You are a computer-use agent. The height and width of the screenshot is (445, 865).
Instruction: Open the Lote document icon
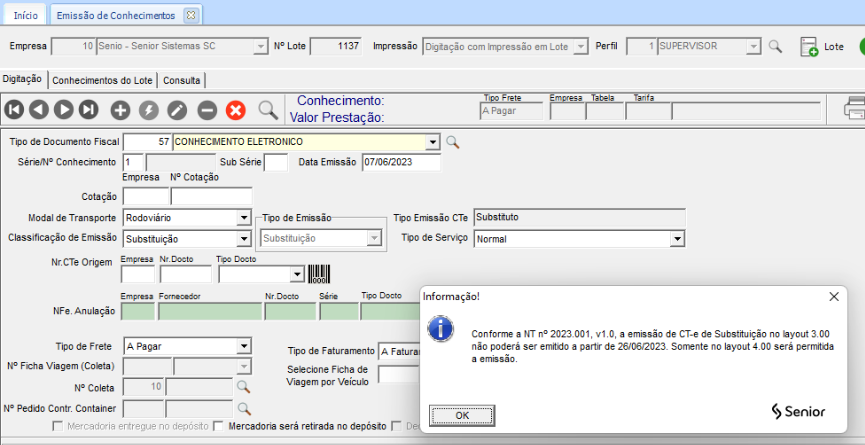click(809, 47)
